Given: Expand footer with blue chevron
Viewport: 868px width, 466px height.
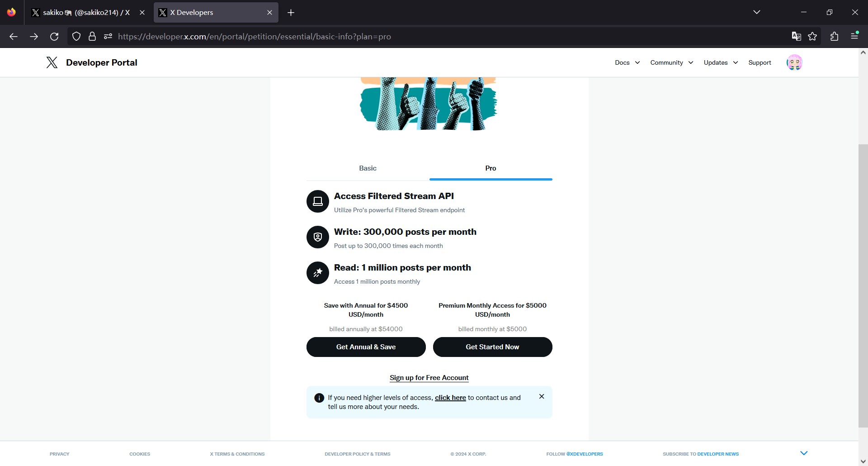Looking at the screenshot, I should pyautogui.click(x=804, y=453).
